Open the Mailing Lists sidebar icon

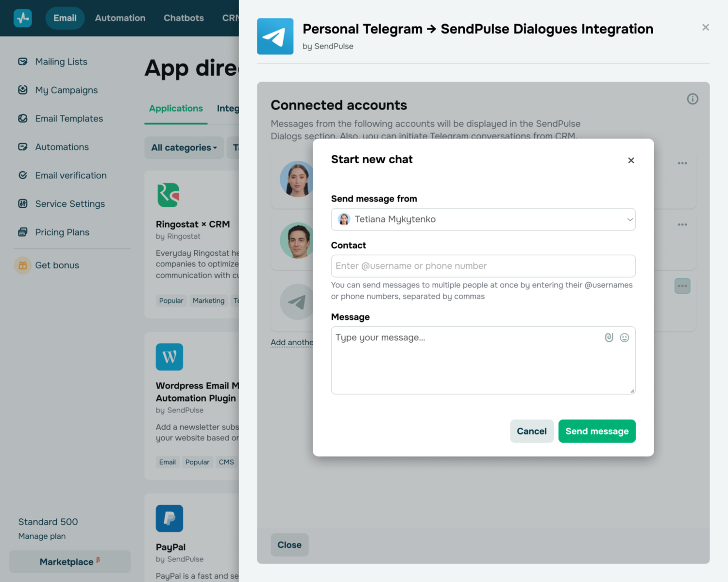click(23, 62)
